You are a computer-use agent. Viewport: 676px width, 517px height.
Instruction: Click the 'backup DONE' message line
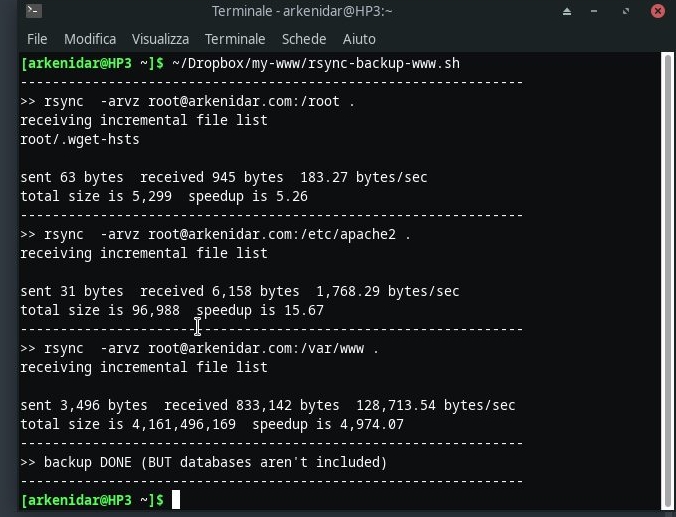[203, 462]
